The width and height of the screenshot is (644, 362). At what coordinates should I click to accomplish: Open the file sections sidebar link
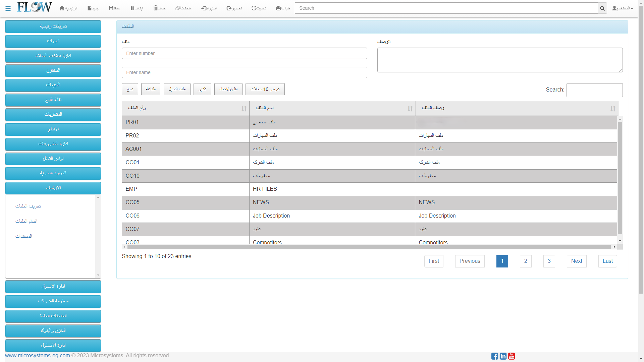(26, 221)
